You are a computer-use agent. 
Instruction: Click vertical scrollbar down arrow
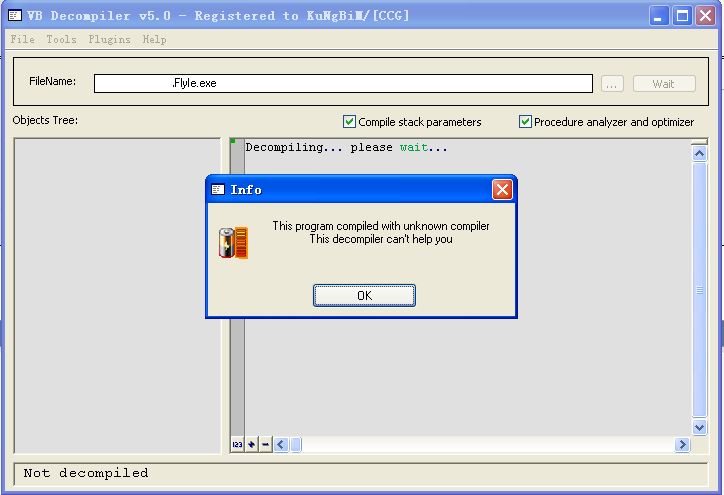[700, 428]
